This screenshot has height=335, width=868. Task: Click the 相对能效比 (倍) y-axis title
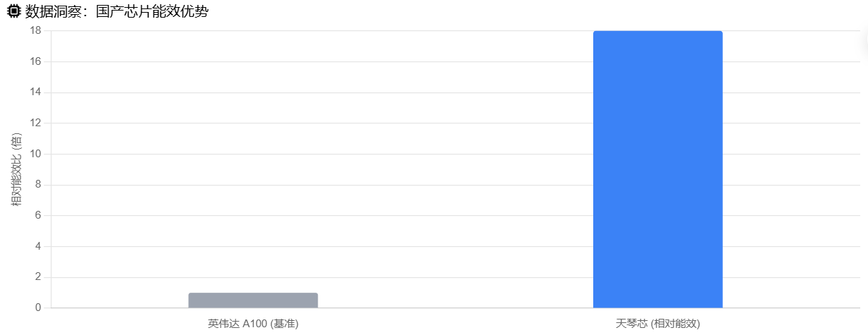click(x=16, y=169)
